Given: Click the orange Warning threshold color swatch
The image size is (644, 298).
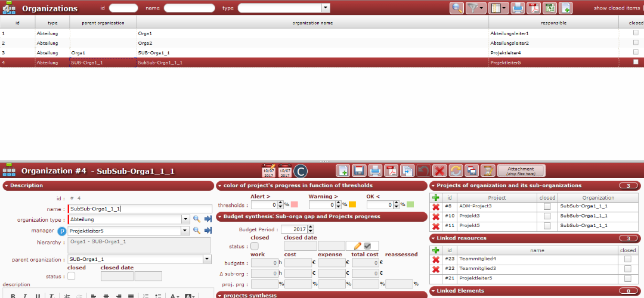Looking at the screenshot, I should [x=352, y=205].
